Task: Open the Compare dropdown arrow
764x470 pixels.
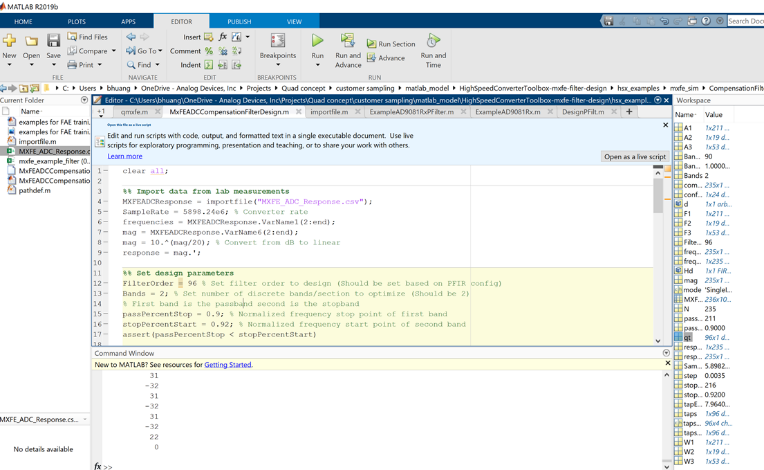Action: (114, 51)
